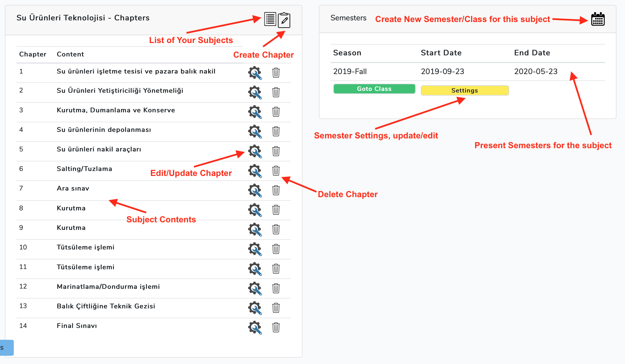Edit chapter 12 Marinatlama/Dondurma işlemi
Viewport: 625px width, 364px height.
pos(255,288)
